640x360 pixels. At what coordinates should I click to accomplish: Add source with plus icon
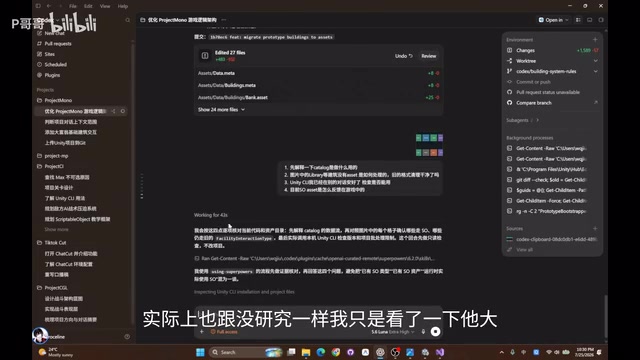click(595, 229)
